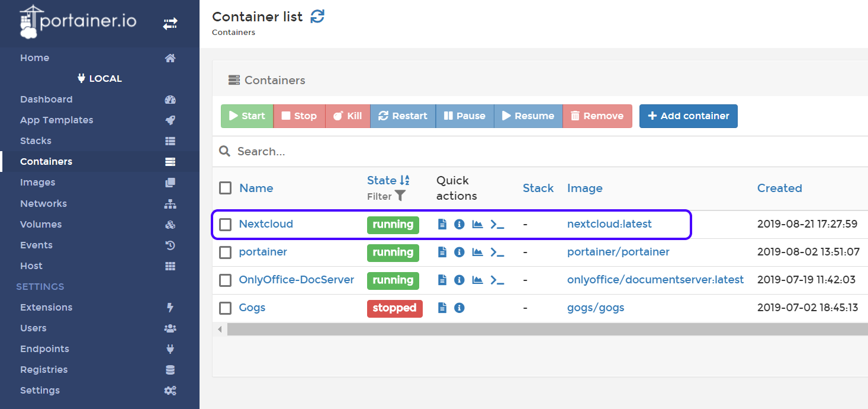Open Volumes from the sidebar
The image size is (868, 409).
pyautogui.click(x=41, y=224)
